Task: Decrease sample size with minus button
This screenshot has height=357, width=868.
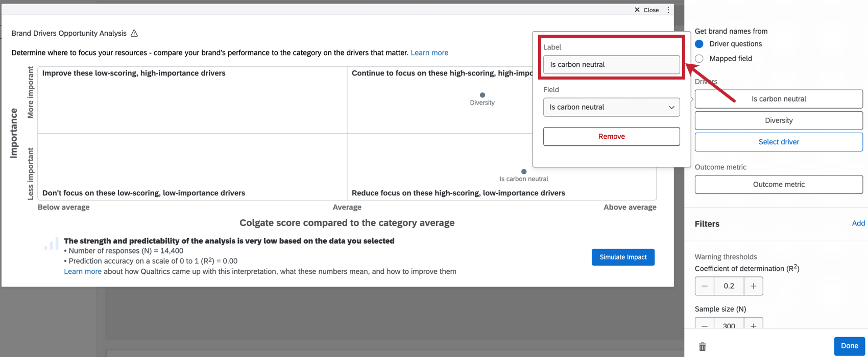Action: click(x=705, y=325)
